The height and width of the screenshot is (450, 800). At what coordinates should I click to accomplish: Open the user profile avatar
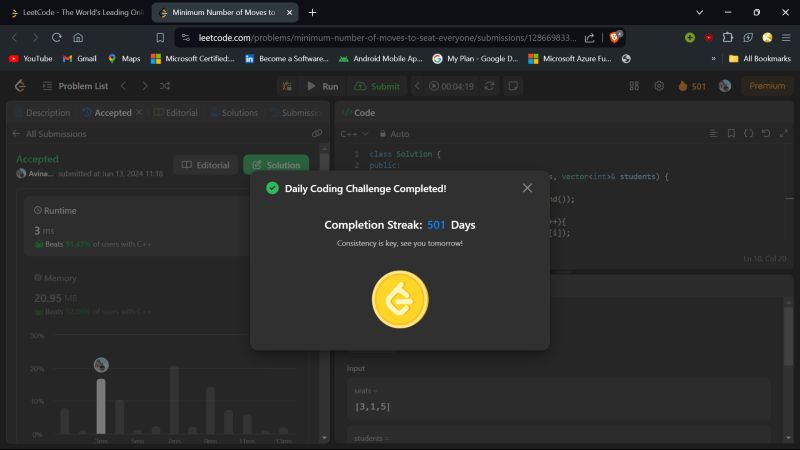click(x=725, y=86)
